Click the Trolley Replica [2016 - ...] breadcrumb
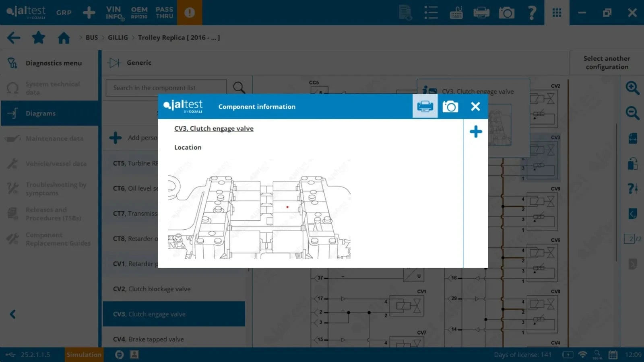 click(x=179, y=37)
